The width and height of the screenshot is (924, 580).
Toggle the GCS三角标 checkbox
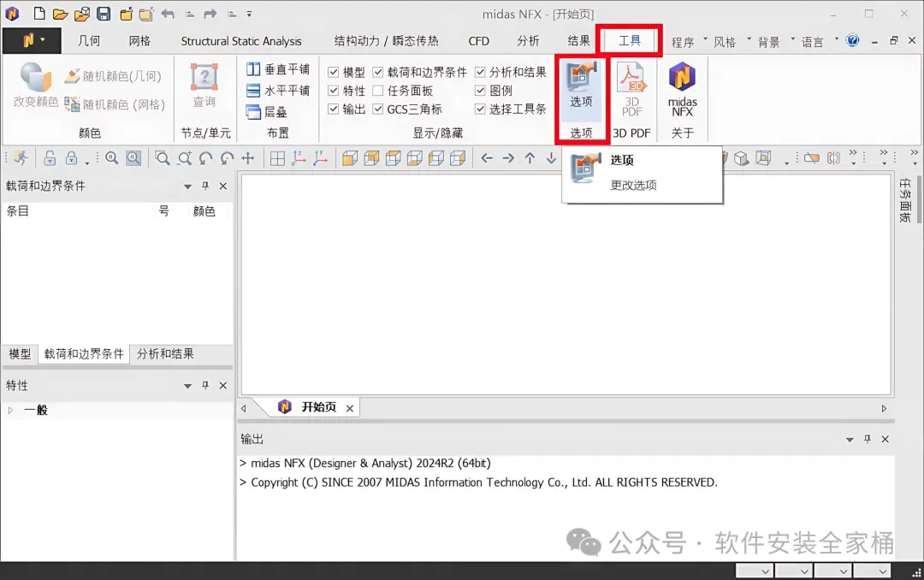click(378, 109)
